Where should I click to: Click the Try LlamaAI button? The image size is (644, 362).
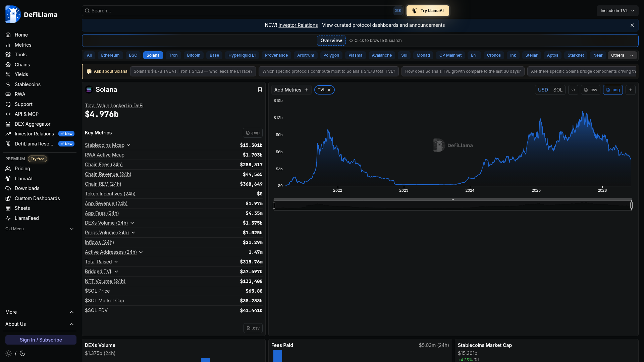coord(428,11)
